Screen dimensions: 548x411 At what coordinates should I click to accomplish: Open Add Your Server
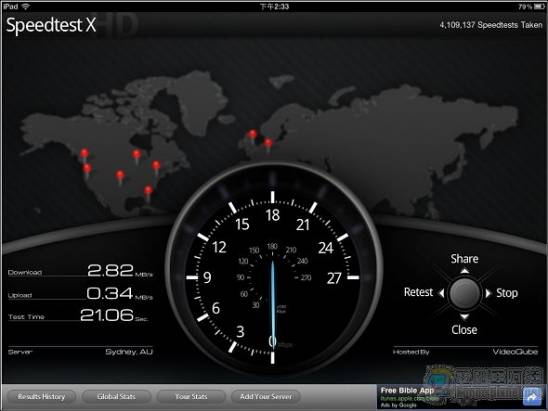click(266, 397)
